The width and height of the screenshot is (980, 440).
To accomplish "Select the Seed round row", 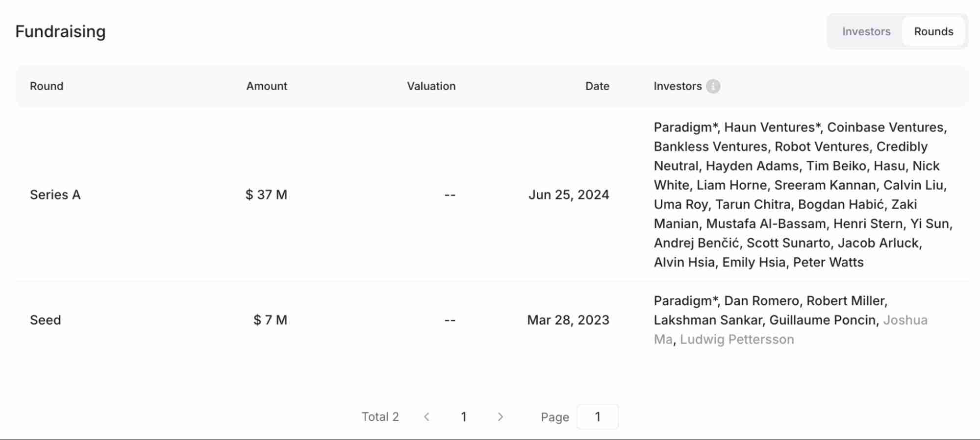I will point(45,320).
